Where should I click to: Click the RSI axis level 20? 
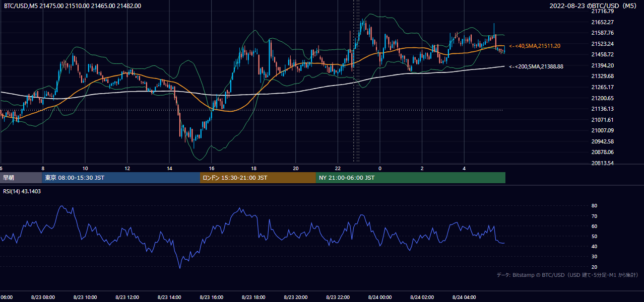[595, 267]
